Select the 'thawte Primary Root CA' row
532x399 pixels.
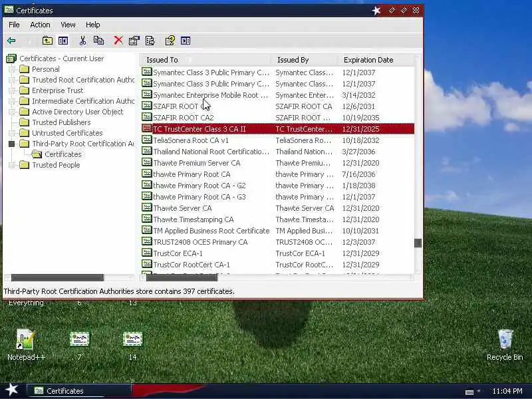pos(277,174)
